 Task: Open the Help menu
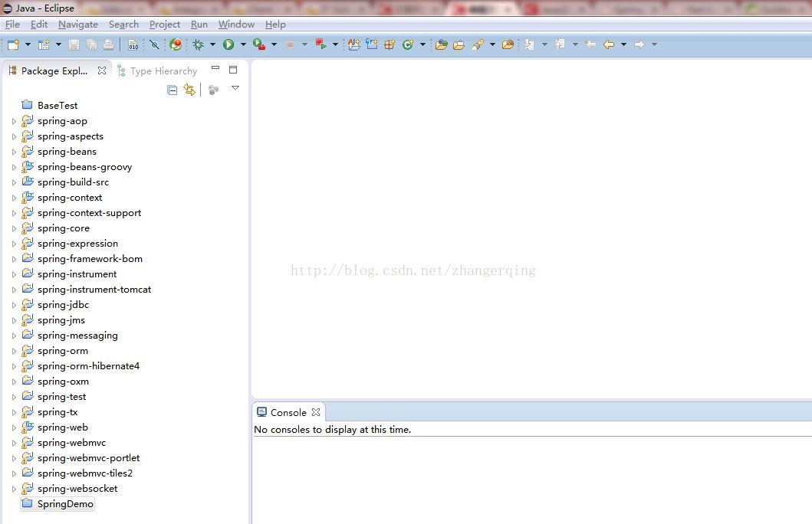point(275,25)
